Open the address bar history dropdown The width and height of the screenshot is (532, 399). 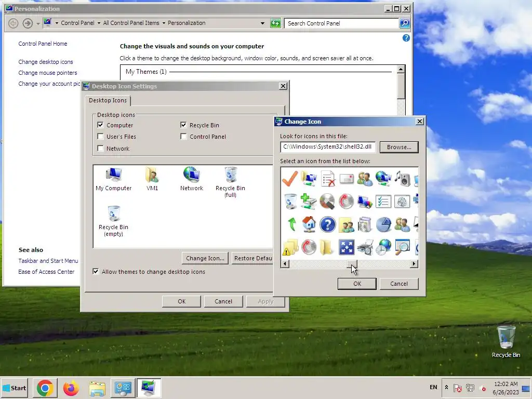[262, 23]
